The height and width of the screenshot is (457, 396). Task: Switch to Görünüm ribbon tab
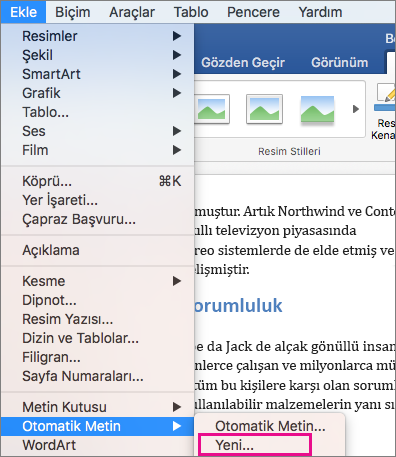(339, 63)
